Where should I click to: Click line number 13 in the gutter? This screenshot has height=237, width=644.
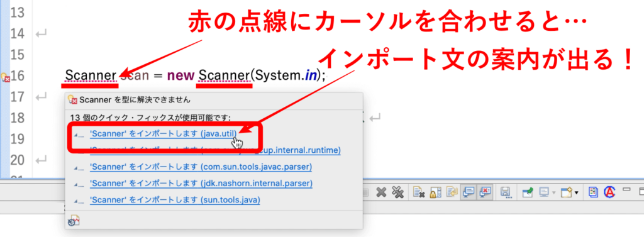tap(17, 13)
